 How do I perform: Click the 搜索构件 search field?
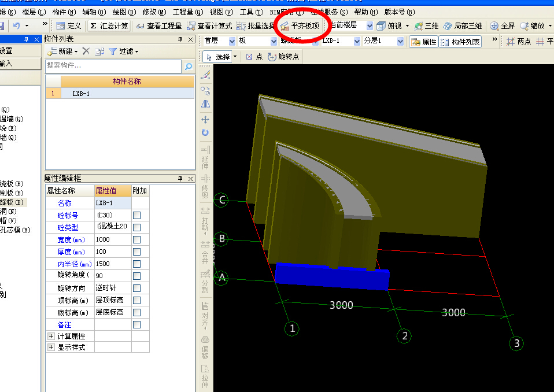point(113,66)
